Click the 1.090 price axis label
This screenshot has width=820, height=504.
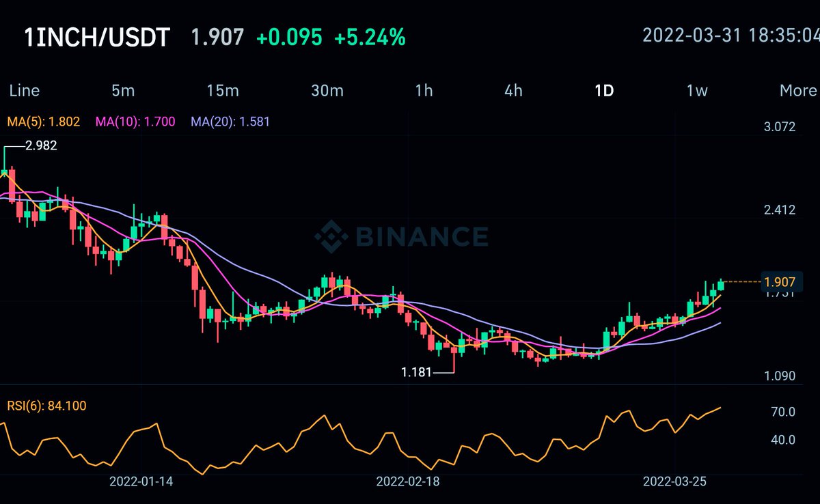pos(780,376)
